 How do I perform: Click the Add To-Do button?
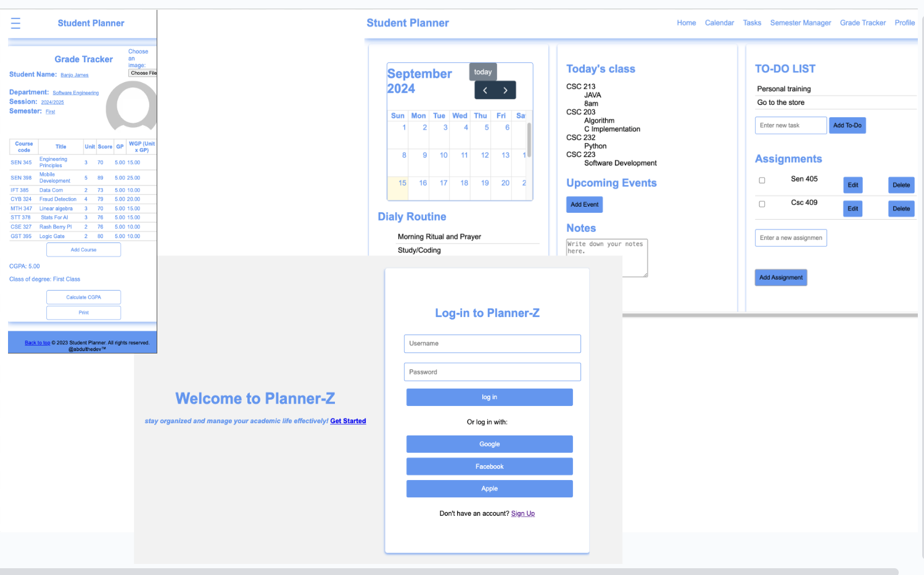pos(848,125)
